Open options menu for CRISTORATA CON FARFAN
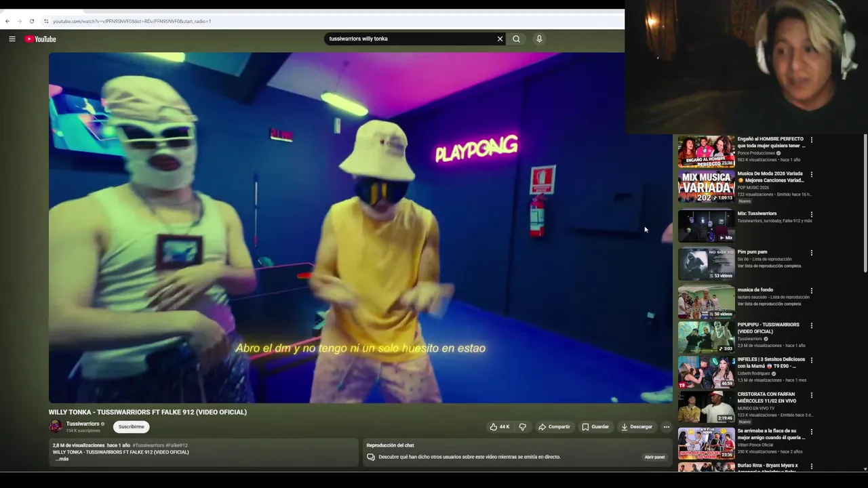 coord(812,396)
